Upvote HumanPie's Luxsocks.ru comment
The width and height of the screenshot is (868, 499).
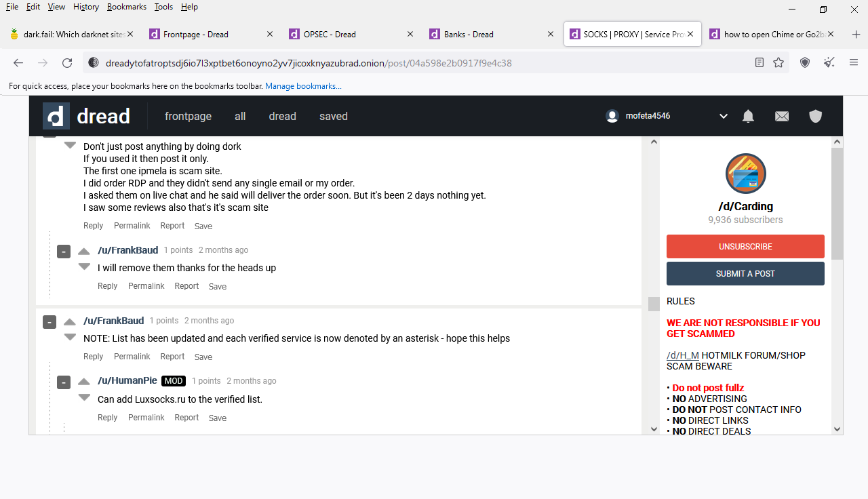pos(84,382)
